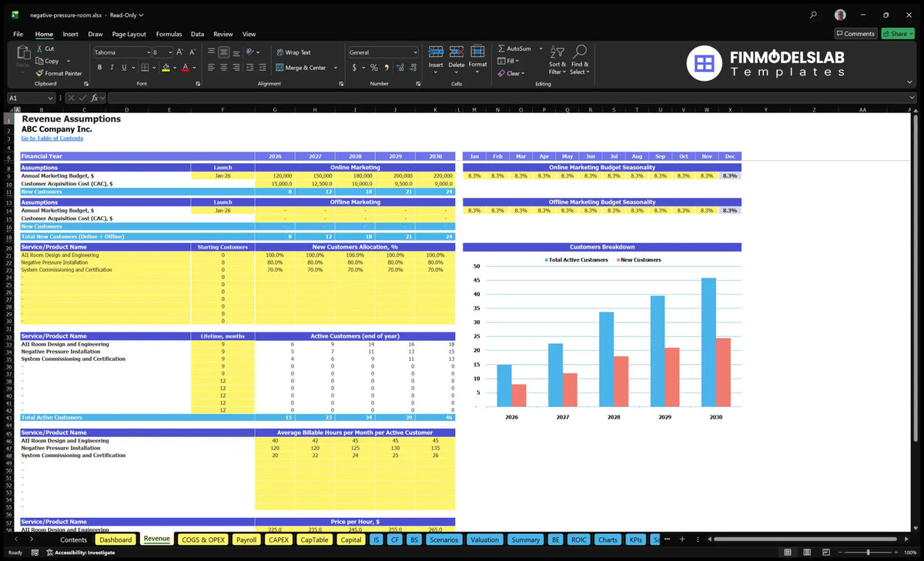This screenshot has width=924, height=561.
Task: Click the user account avatar
Action: (x=840, y=15)
